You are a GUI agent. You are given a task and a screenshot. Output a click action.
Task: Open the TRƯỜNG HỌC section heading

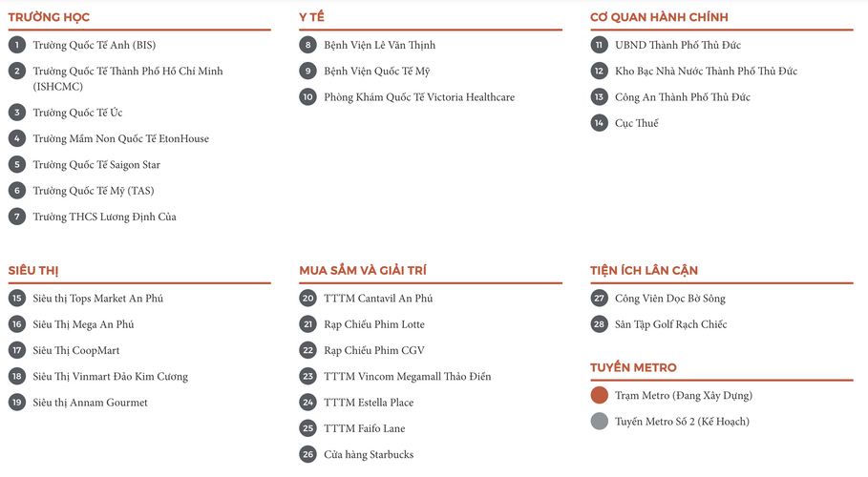49,17
